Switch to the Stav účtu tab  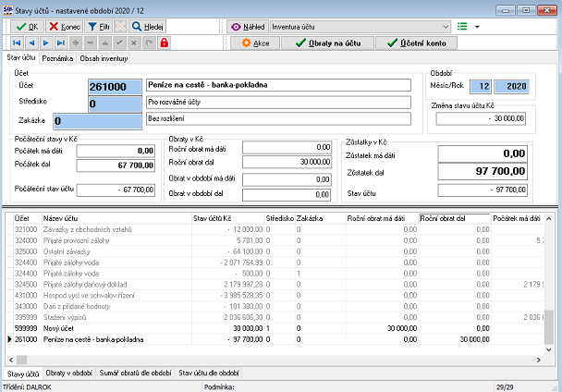(21, 57)
